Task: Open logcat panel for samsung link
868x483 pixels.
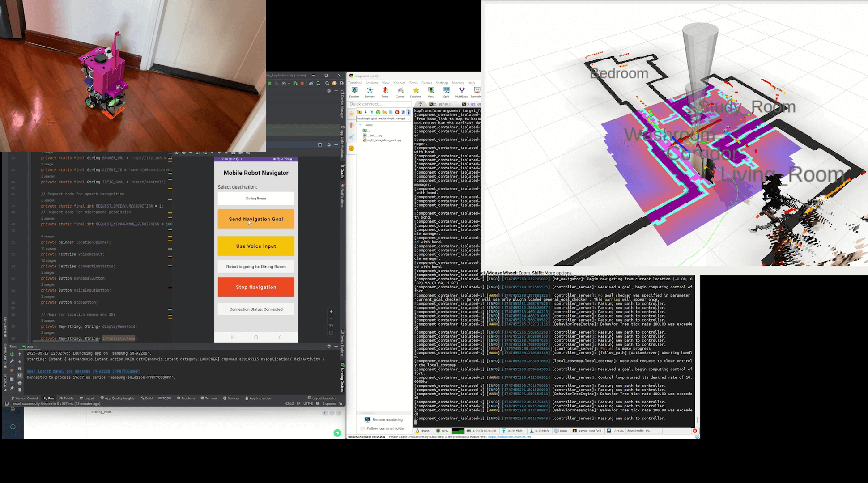Action: [x=83, y=371]
